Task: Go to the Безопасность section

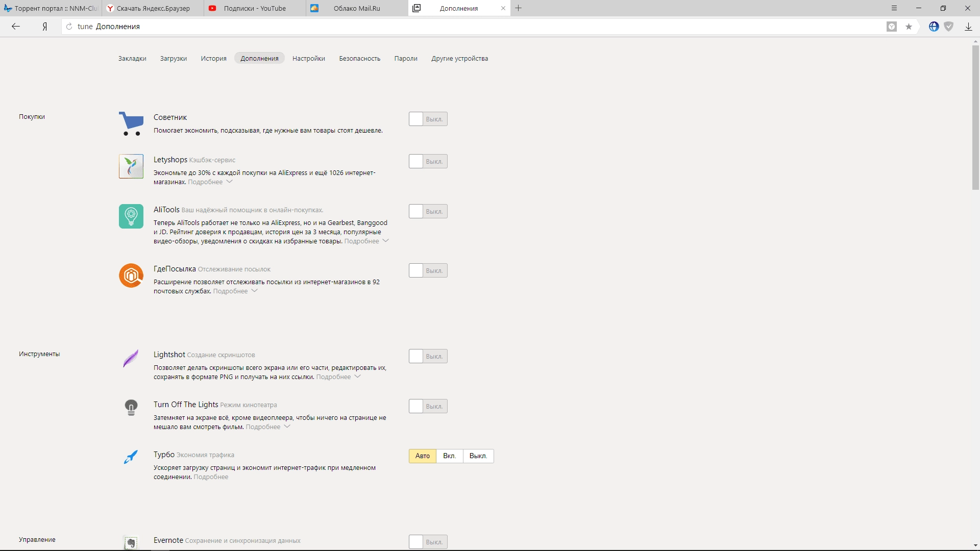Action: click(x=360, y=59)
